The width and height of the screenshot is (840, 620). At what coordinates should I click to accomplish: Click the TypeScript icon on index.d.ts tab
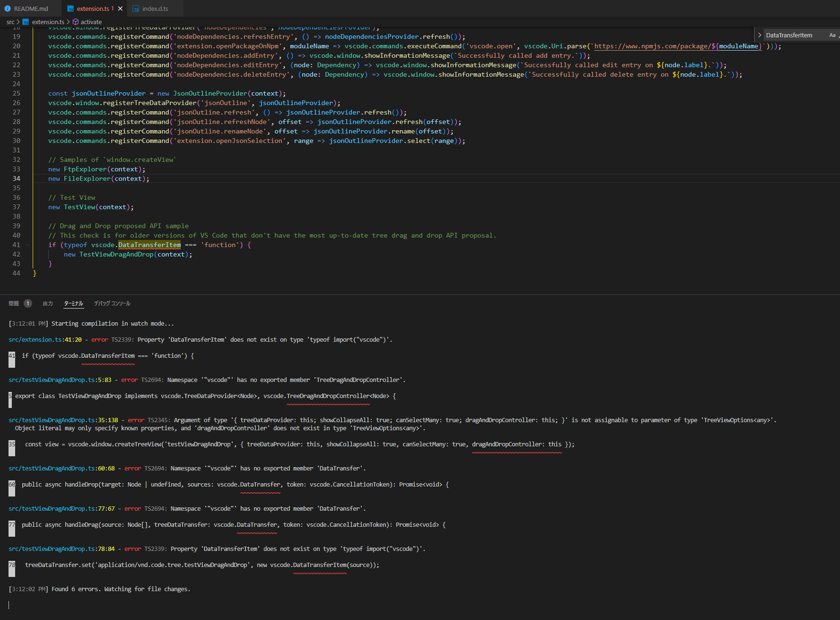(136, 8)
